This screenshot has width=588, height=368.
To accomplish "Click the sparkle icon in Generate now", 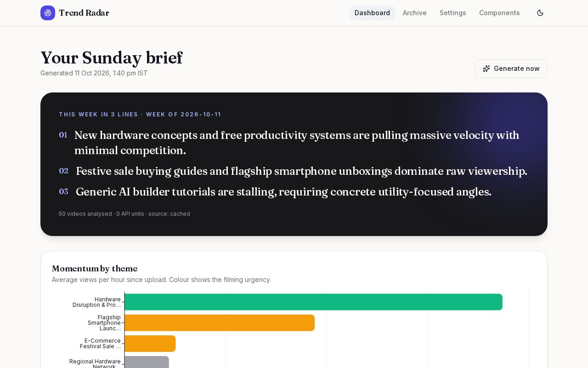I will [486, 69].
